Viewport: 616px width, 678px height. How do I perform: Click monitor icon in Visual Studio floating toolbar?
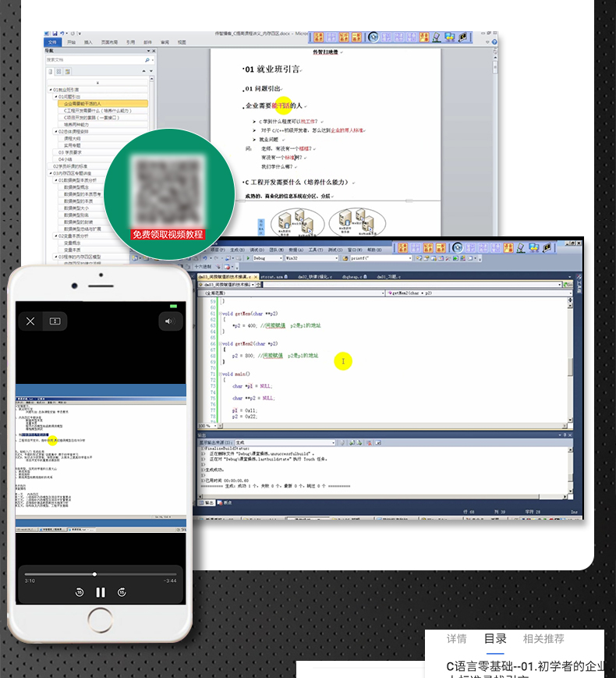(534, 248)
